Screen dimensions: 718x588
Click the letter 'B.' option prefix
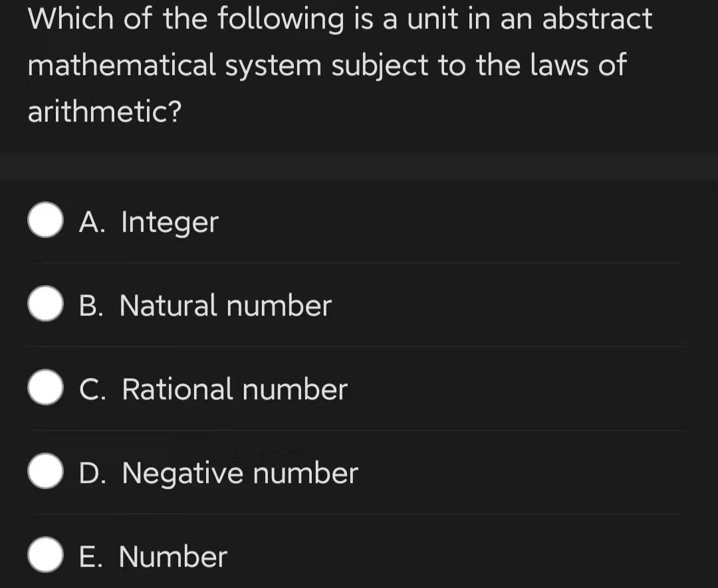(92, 306)
